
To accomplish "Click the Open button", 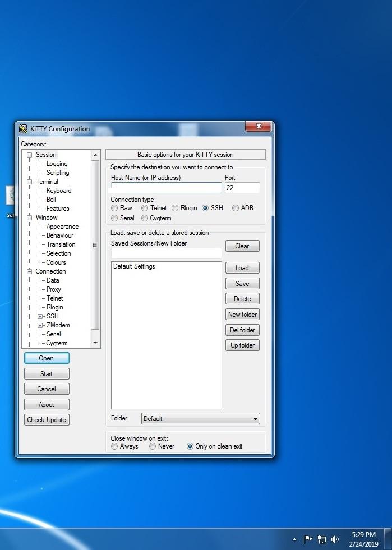I will pos(47,358).
